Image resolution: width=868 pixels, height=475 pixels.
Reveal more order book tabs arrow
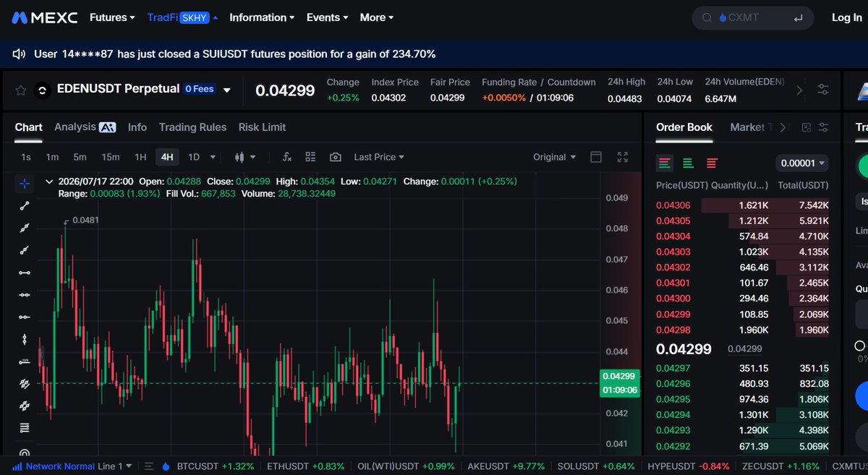pos(783,127)
